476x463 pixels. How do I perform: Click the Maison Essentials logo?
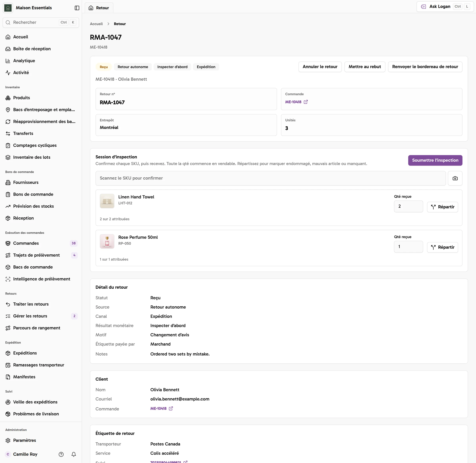(8, 8)
